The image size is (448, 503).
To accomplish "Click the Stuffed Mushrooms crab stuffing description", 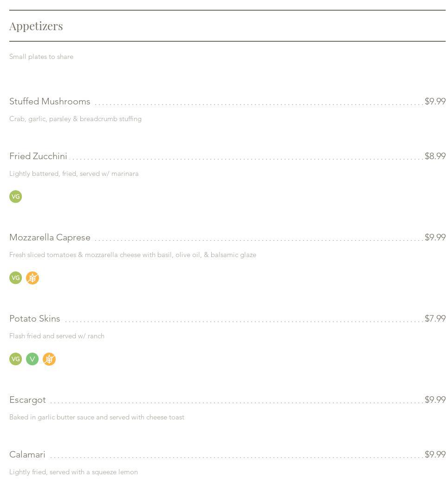I will click(75, 119).
